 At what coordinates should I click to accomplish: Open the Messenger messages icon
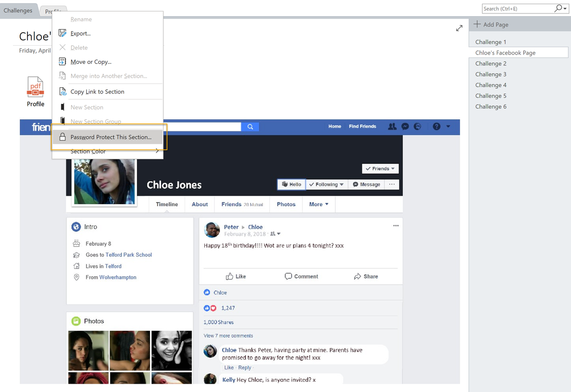pos(405,126)
